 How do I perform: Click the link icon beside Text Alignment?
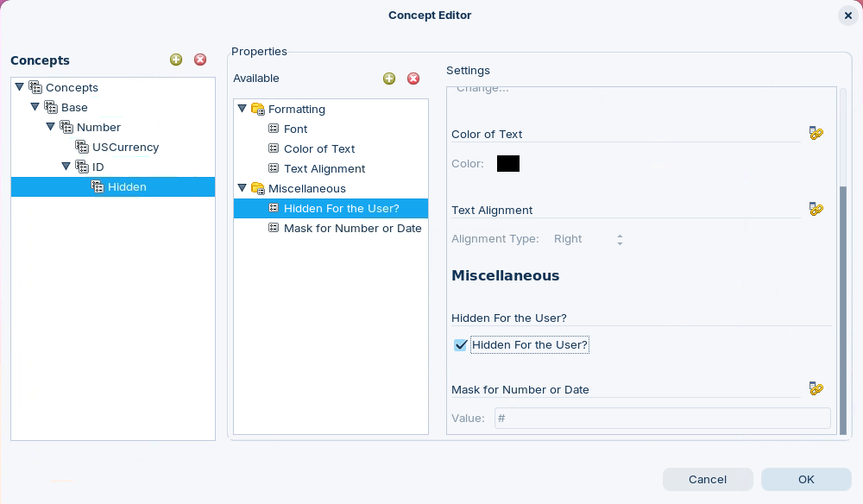pyautogui.click(x=816, y=209)
